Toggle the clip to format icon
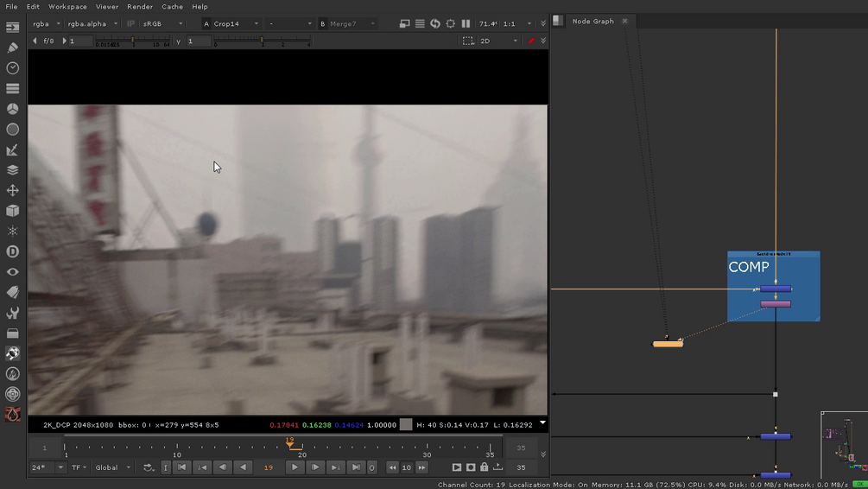This screenshot has height=489, width=868. click(468, 41)
